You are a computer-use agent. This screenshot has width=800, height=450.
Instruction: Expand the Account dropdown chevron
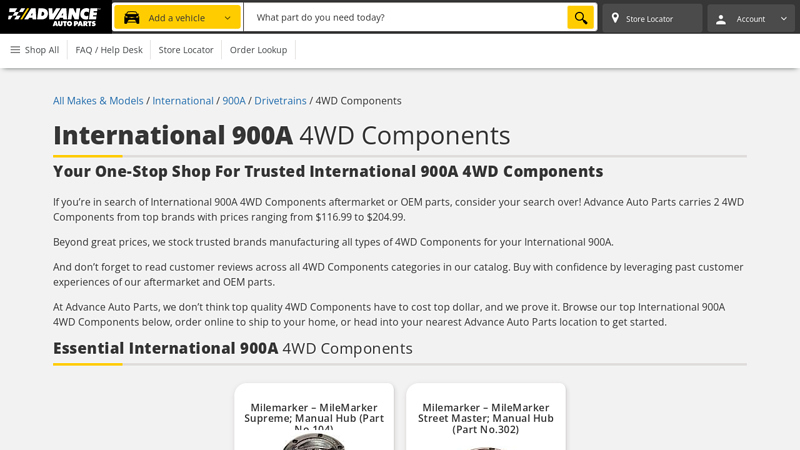[784, 18]
